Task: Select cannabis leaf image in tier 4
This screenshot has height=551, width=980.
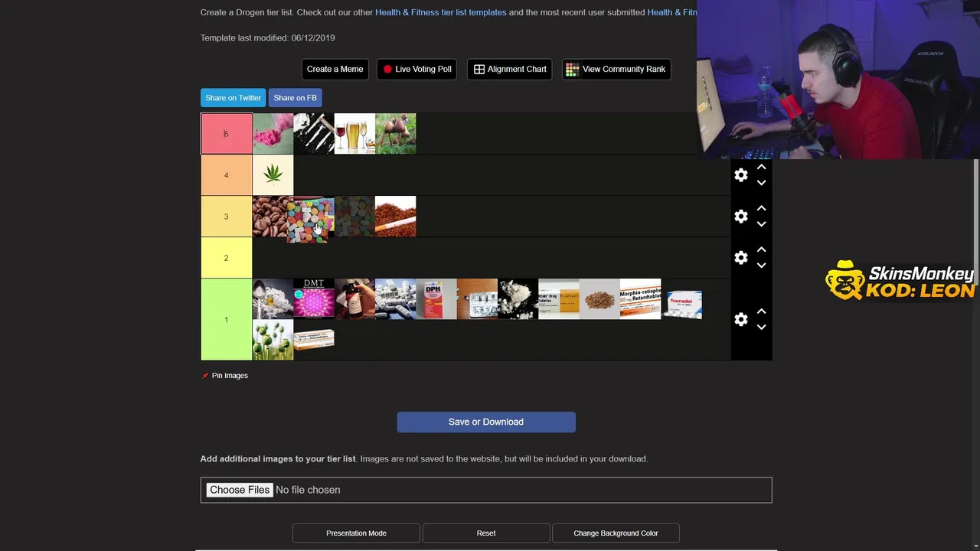Action: pos(273,175)
